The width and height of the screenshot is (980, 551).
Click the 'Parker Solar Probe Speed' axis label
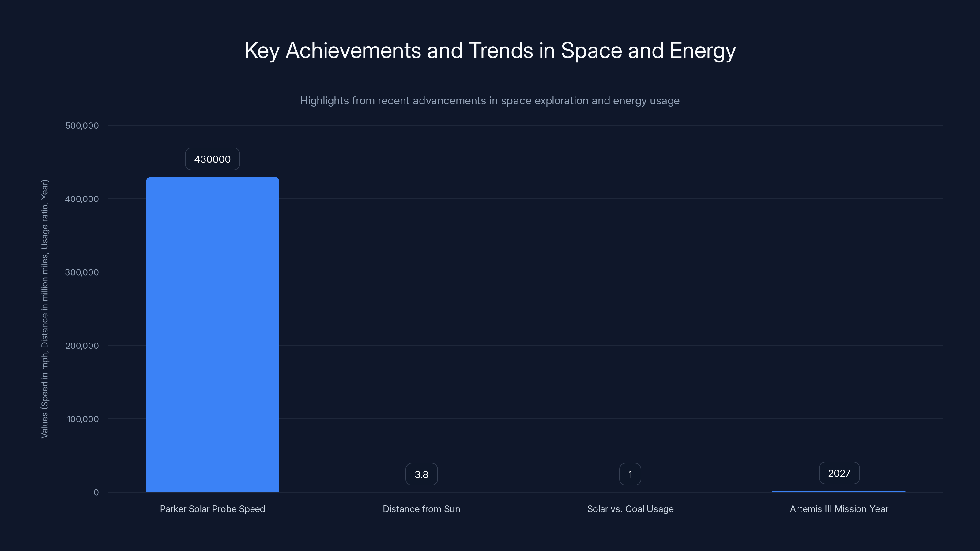[x=212, y=509]
